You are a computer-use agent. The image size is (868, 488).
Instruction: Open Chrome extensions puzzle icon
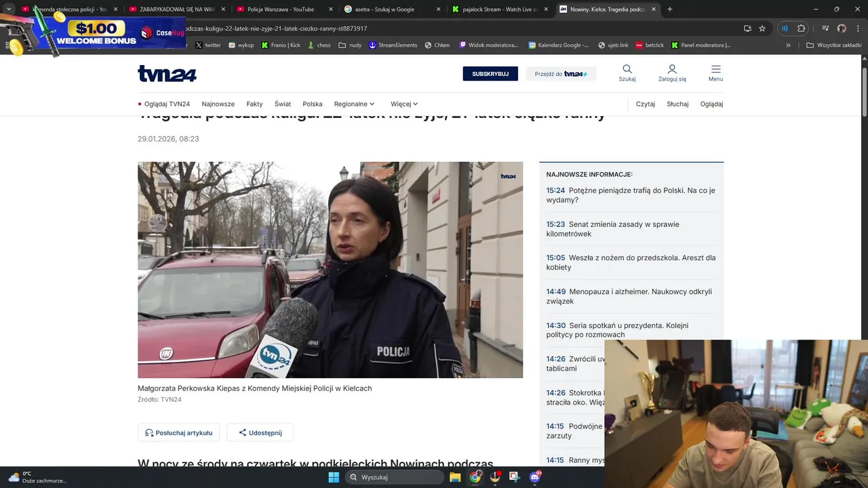[801, 28]
